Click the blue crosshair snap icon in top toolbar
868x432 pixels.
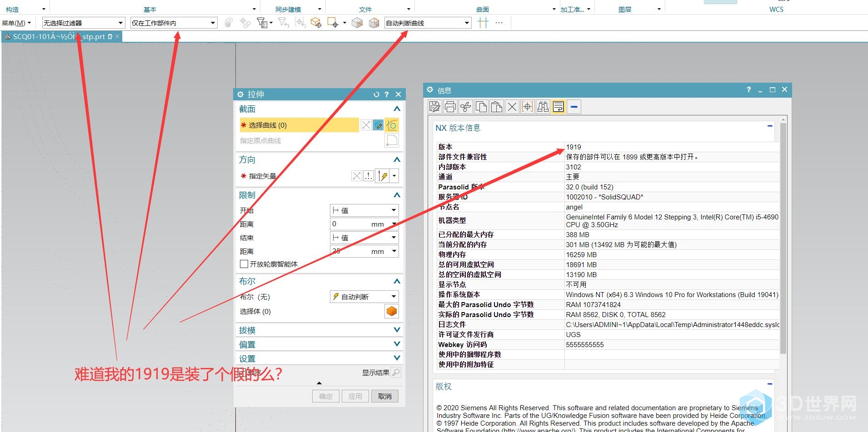tap(483, 23)
